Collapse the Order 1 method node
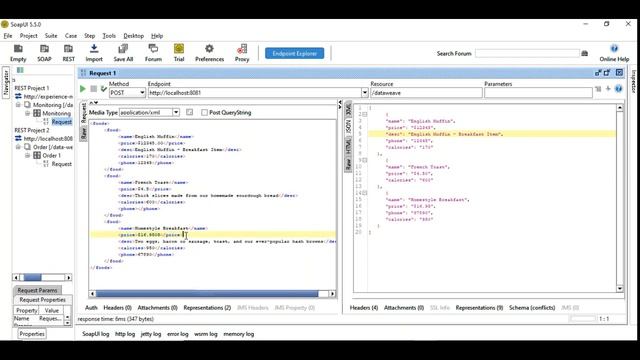The height and width of the screenshot is (360, 640). pyautogui.click(x=27, y=156)
